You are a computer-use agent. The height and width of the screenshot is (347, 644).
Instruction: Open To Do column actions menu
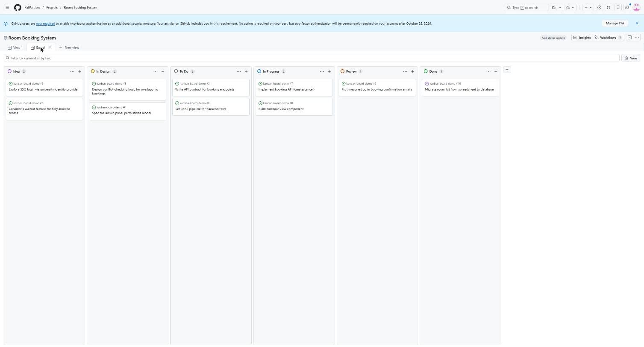pyautogui.click(x=238, y=71)
